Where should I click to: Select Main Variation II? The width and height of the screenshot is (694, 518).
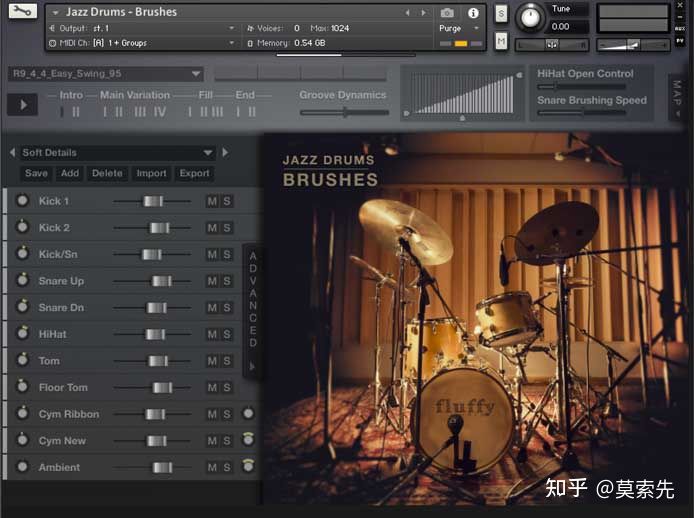pos(119,112)
